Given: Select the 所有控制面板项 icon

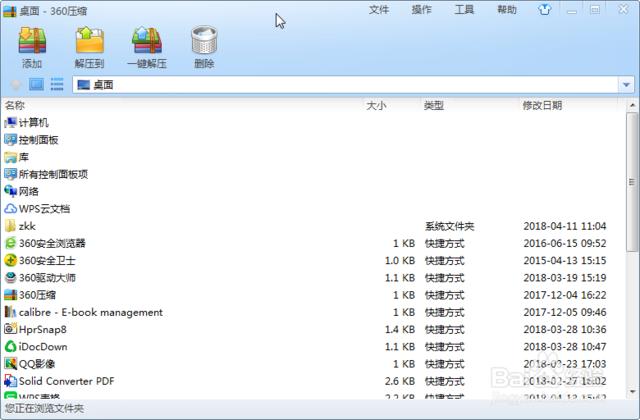Looking at the screenshot, I should 10,174.
